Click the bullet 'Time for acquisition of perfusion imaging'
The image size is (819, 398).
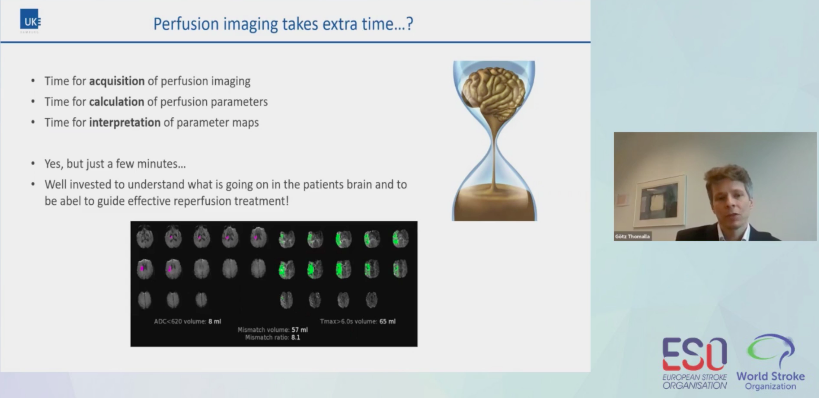pyautogui.click(x=147, y=81)
